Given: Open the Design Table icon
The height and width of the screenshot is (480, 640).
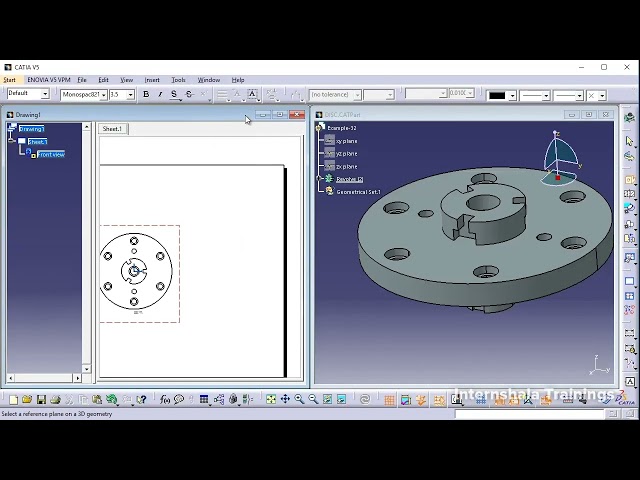Looking at the screenshot, I should click(x=204, y=400).
